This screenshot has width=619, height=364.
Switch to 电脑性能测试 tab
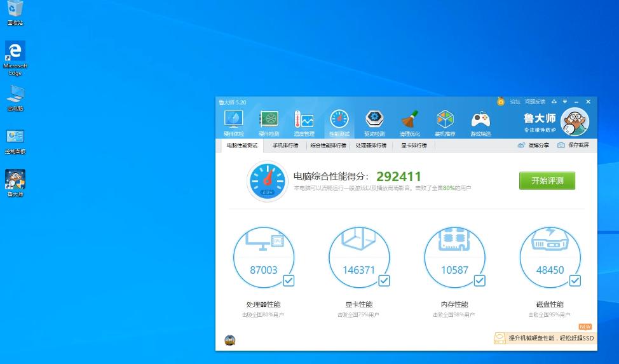(242, 145)
